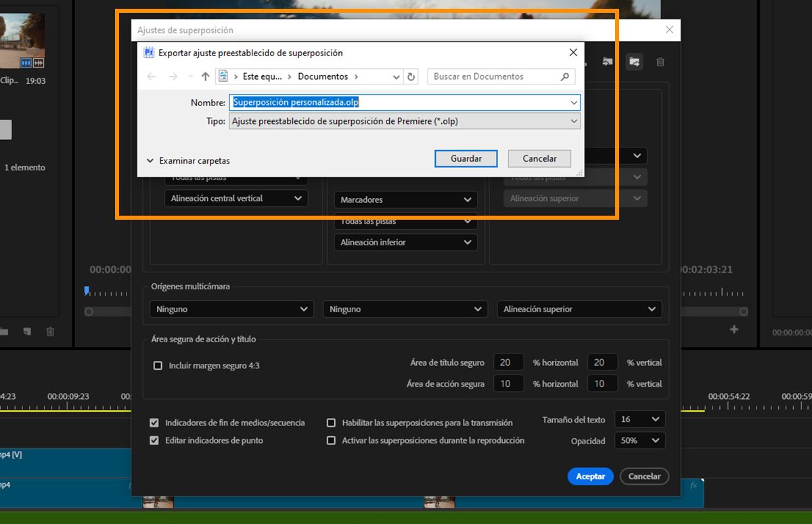812x524 pixels.
Task: Click Área de acción segura vertical value
Action: click(602, 383)
